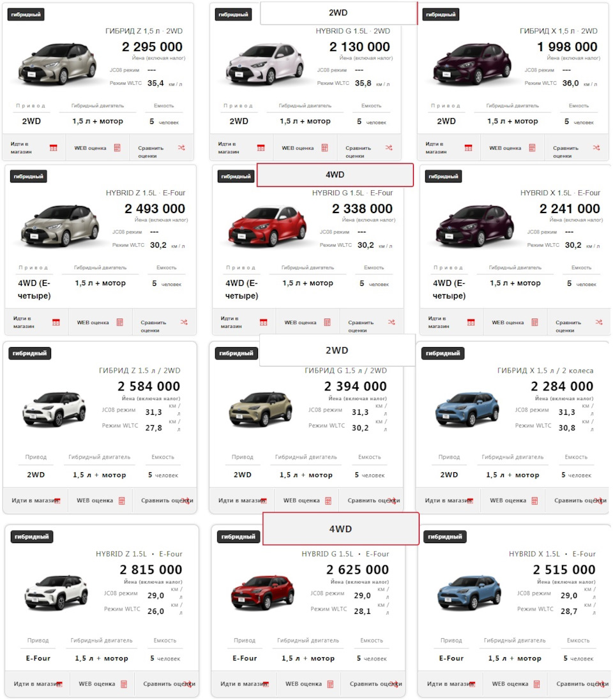The image size is (613, 700).
Task: Select the compare arrows icon on the 2 338 000 card
Action: (391, 322)
